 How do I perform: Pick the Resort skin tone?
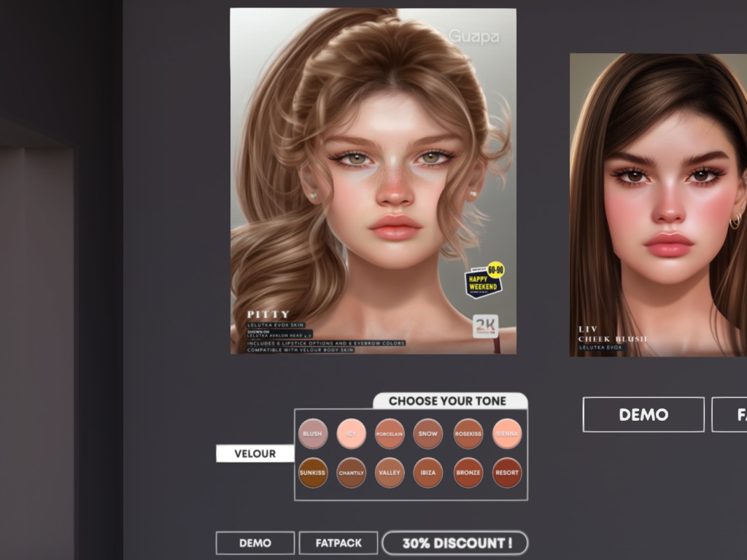(x=507, y=472)
